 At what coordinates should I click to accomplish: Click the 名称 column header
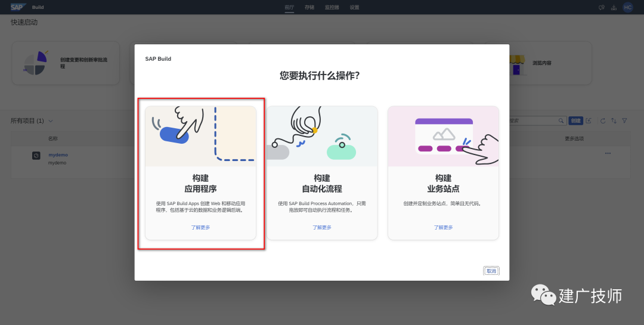point(53,138)
